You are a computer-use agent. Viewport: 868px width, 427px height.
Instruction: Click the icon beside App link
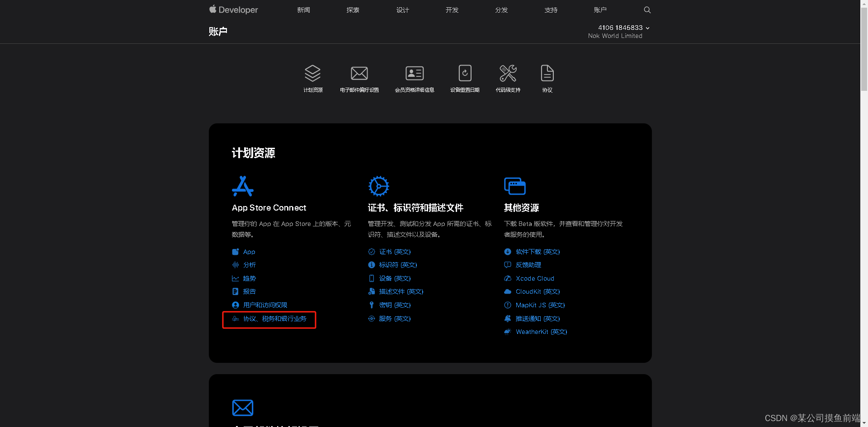coord(236,252)
